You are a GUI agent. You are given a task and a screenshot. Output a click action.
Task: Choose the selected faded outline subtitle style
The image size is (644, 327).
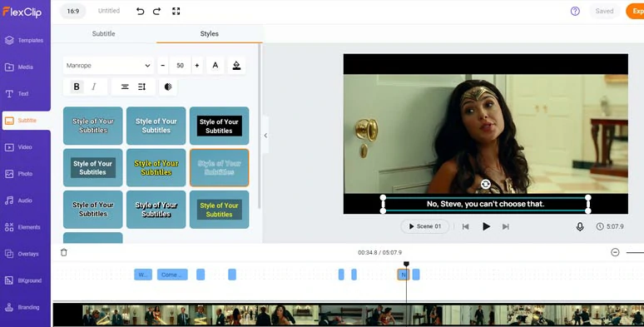pos(220,167)
